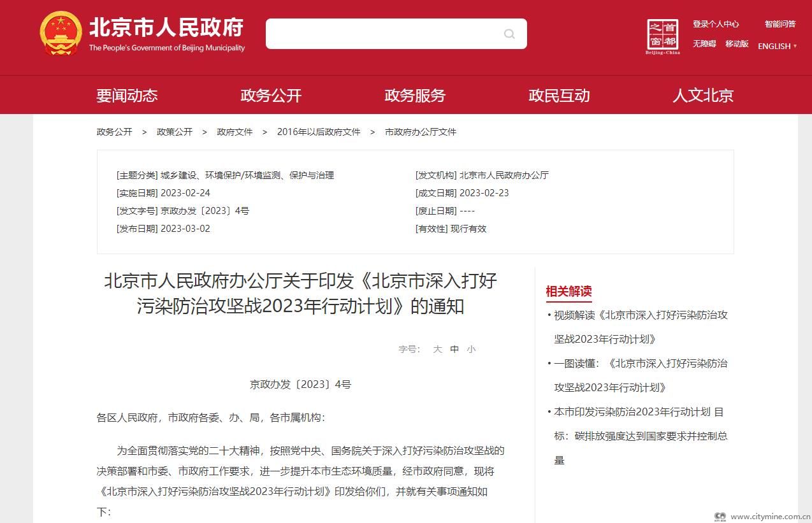This screenshot has height=523, width=812.
Task: Go to 政民互动 navigation section
Action: [559, 96]
